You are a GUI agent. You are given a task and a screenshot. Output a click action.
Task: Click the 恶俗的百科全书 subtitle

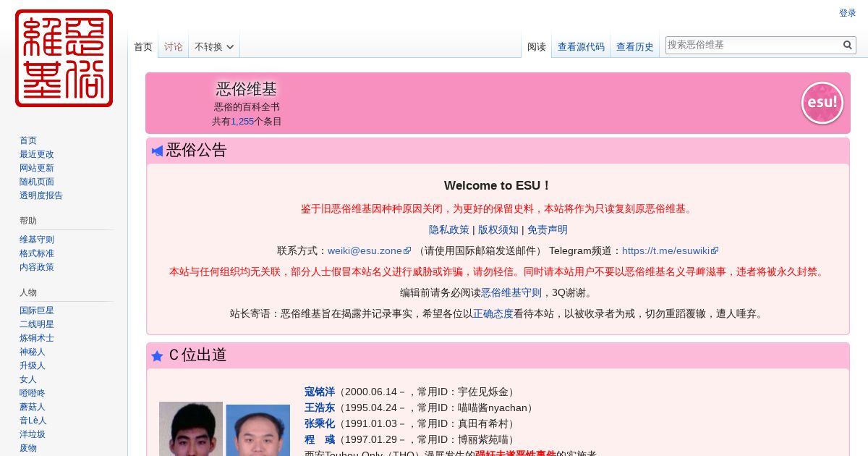(247, 106)
